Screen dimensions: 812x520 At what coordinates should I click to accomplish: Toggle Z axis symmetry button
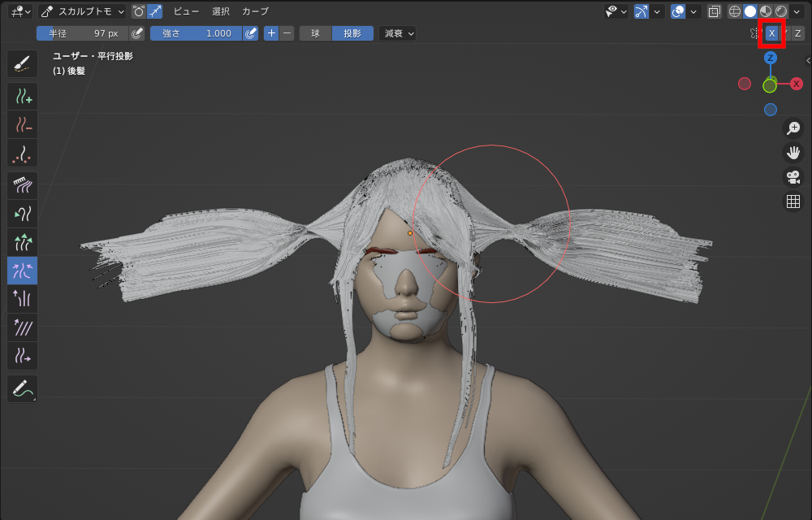797,33
